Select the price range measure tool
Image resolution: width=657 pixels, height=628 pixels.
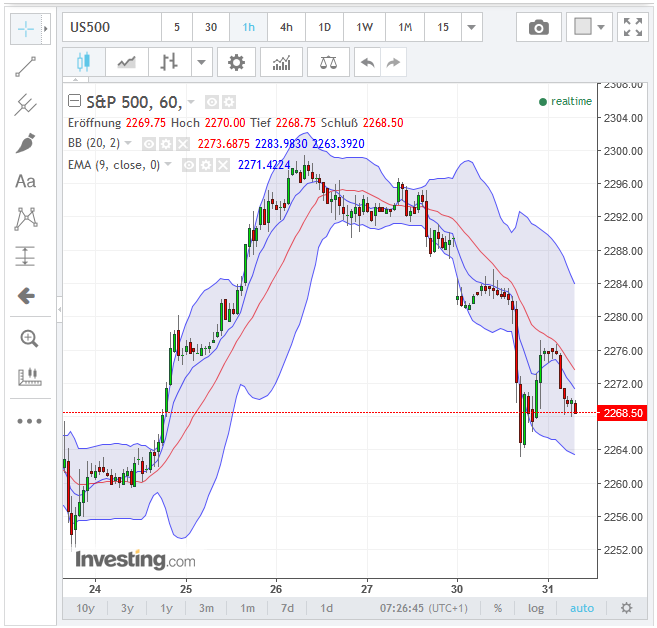26,256
